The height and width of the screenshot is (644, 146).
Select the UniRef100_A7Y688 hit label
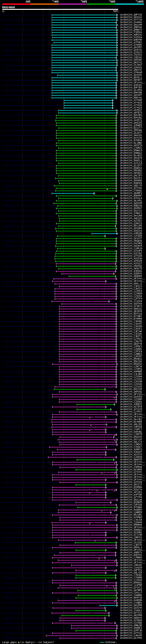click(131, 100)
